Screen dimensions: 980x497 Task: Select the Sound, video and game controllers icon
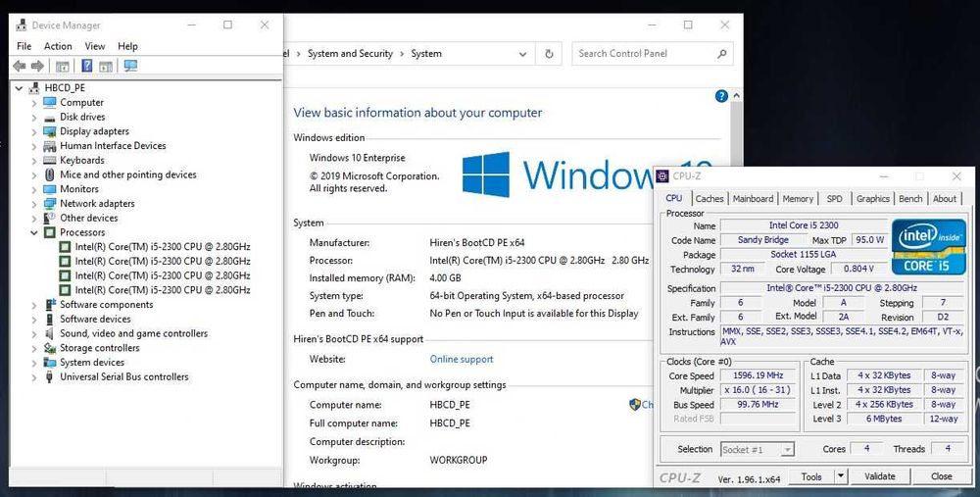pyautogui.click(x=49, y=333)
